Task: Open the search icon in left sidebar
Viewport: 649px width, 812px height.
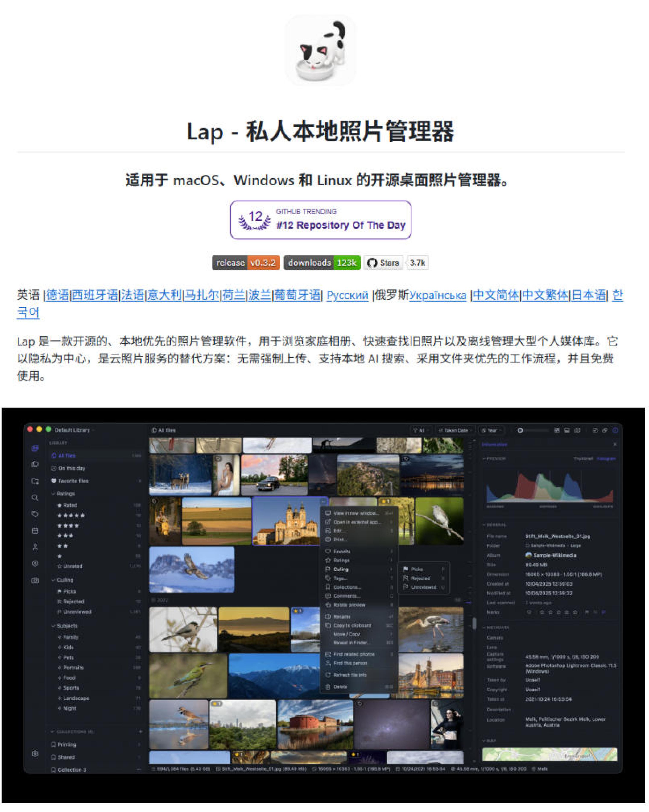Action: [35, 497]
